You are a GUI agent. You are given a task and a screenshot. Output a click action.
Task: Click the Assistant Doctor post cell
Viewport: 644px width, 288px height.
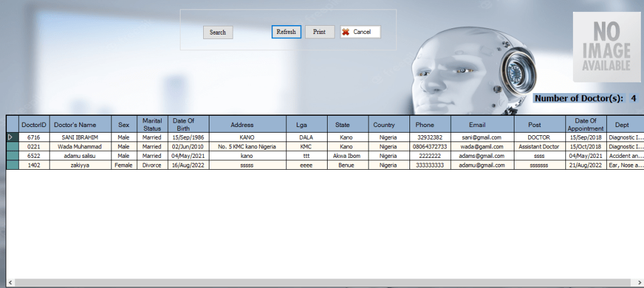tap(538, 147)
